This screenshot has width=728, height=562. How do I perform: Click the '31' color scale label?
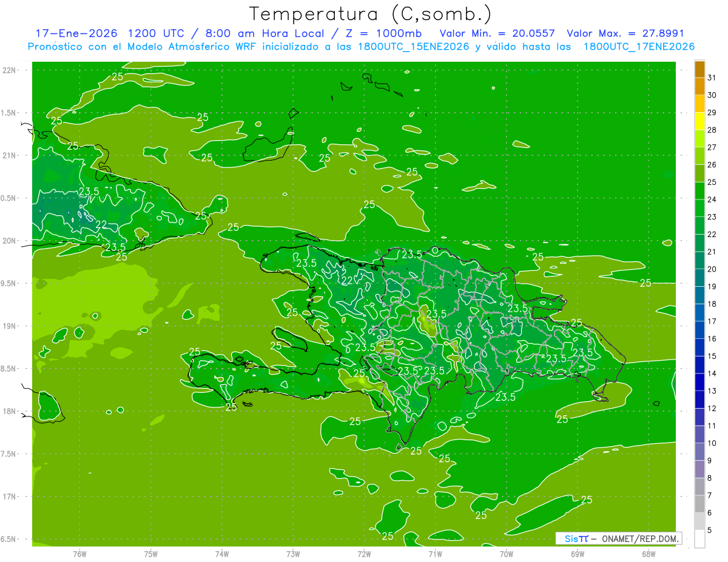[x=712, y=78]
